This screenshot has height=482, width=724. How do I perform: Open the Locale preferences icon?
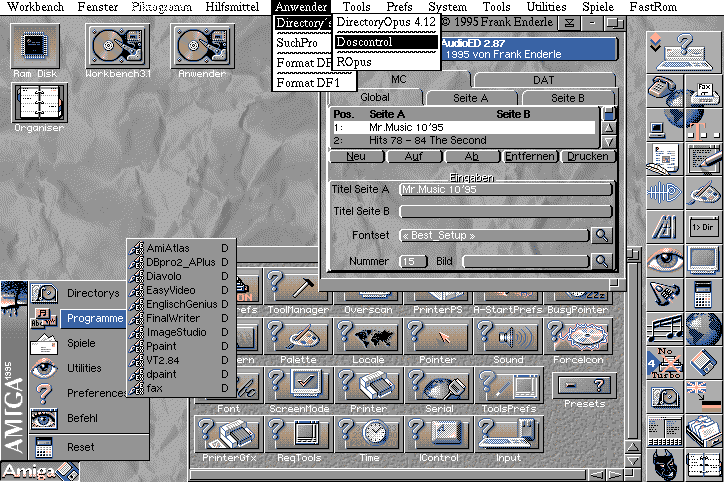[x=368, y=336]
